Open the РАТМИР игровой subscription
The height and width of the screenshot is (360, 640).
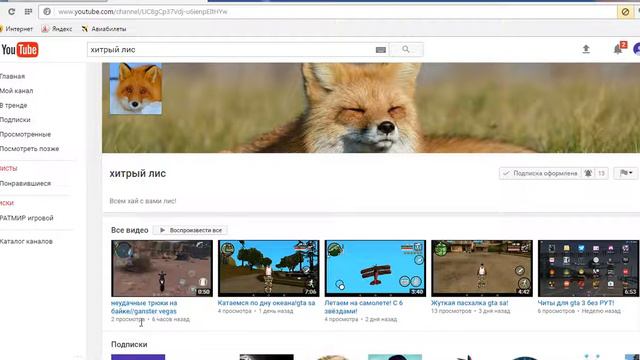coord(27,218)
